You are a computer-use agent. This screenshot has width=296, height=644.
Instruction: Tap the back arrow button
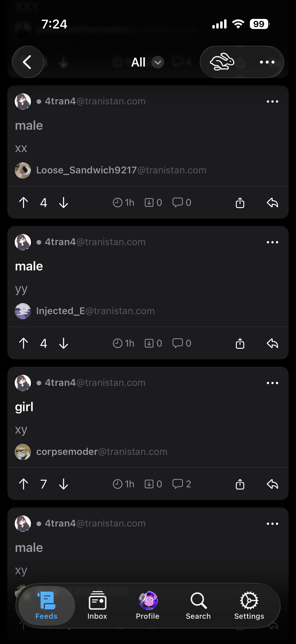(x=28, y=62)
